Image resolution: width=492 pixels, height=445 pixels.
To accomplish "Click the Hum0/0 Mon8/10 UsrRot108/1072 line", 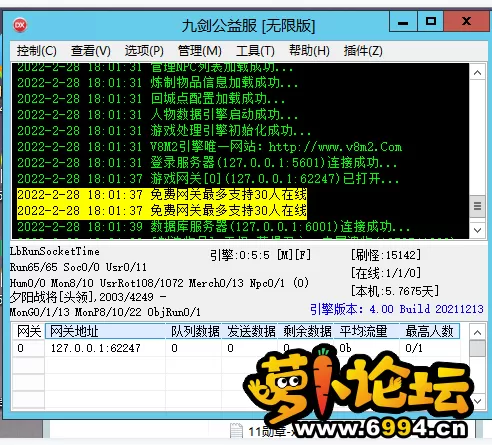I will [159, 283].
